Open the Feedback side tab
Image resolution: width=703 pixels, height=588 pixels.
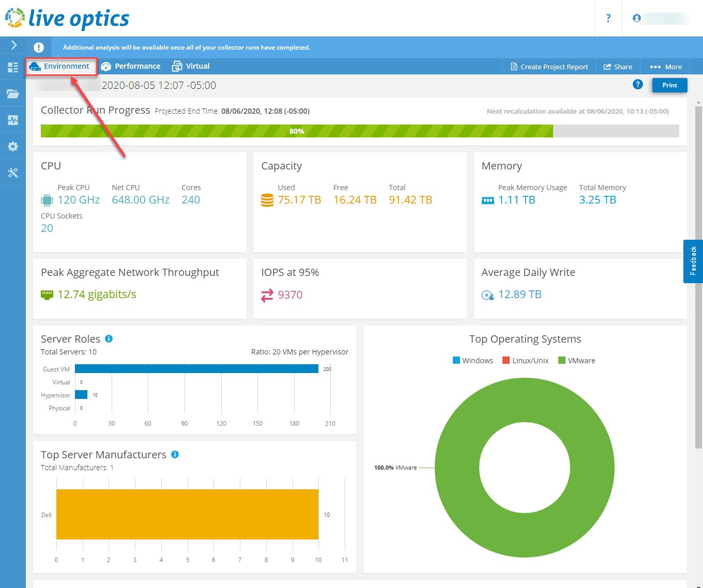point(693,261)
